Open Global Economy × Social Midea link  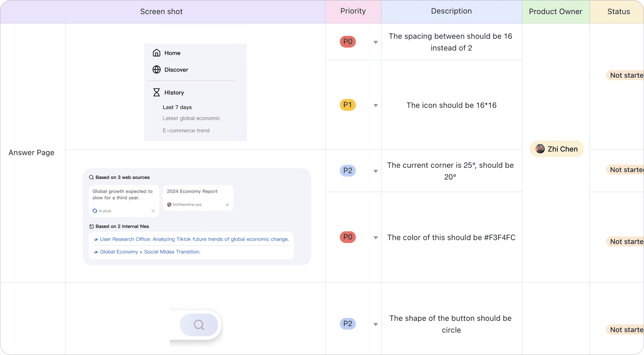click(x=150, y=252)
